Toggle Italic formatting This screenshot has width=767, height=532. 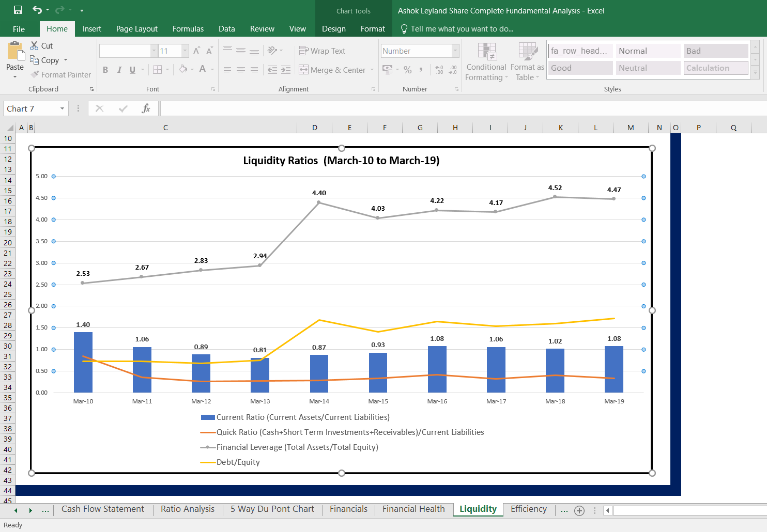tap(119, 70)
